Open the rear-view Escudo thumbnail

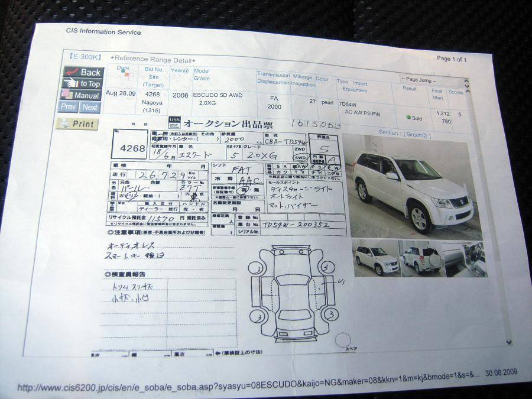pos(421,258)
